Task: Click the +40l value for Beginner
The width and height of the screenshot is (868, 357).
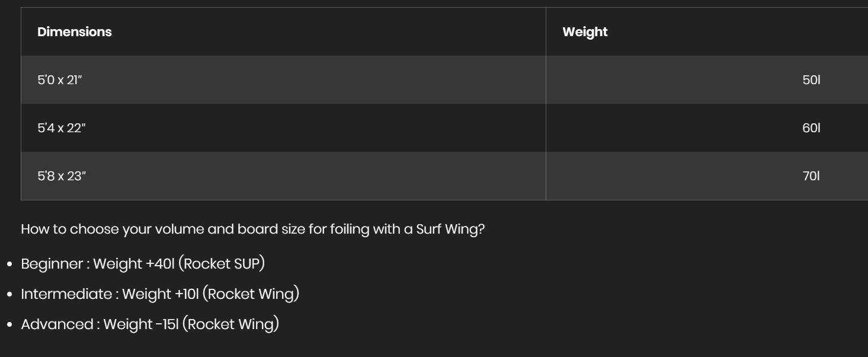Action: coord(160,264)
